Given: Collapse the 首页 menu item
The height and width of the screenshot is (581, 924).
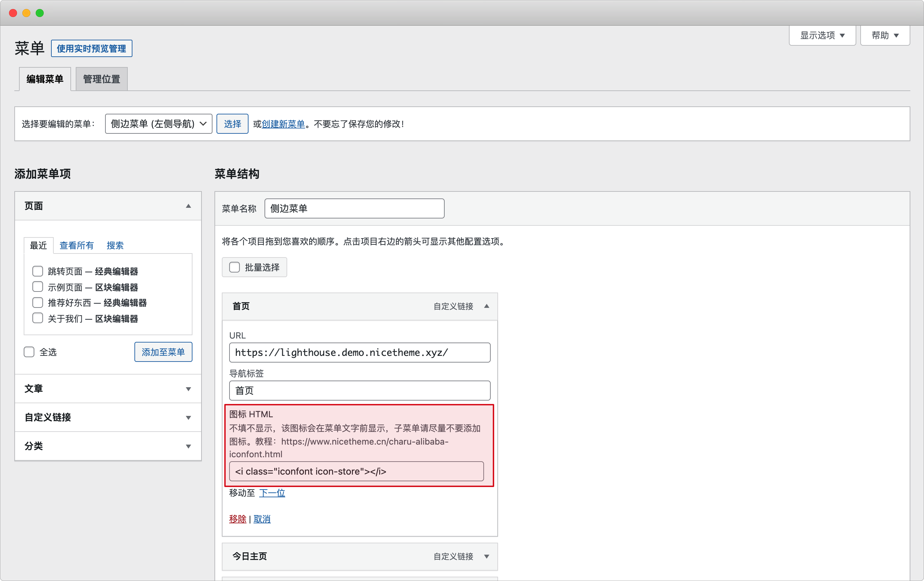Looking at the screenshot, I should coord(487,306).
